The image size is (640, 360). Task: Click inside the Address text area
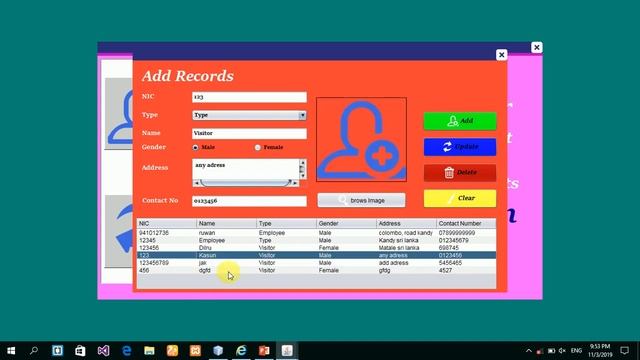point(246,169)
